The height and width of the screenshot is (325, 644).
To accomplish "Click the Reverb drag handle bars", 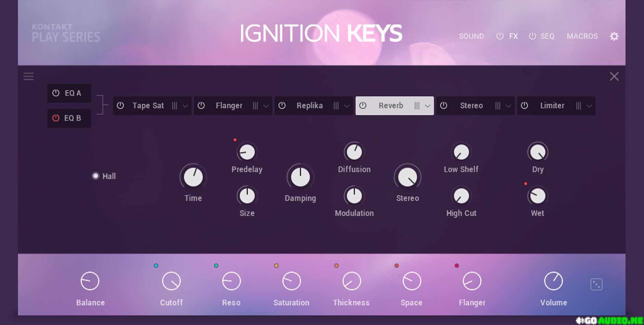I will [417, 106].
